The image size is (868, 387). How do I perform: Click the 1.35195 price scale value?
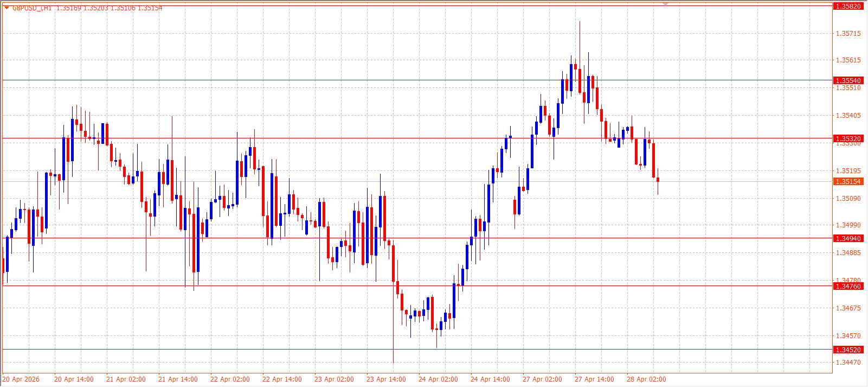coord(848,171)
